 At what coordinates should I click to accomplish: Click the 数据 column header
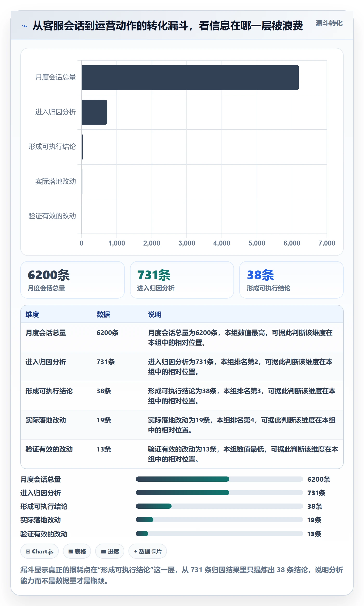coord(103,314)
